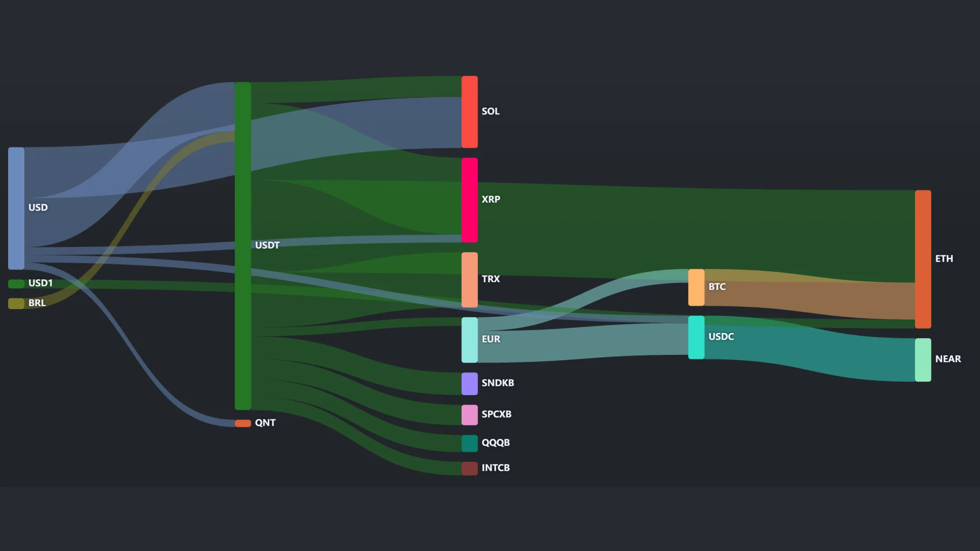Click the small orange QNT node

point(243,423)
